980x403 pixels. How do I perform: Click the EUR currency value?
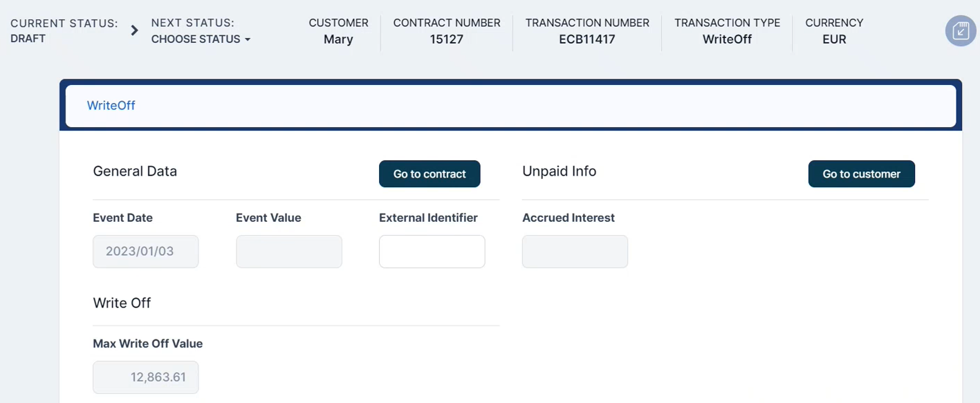834,39
